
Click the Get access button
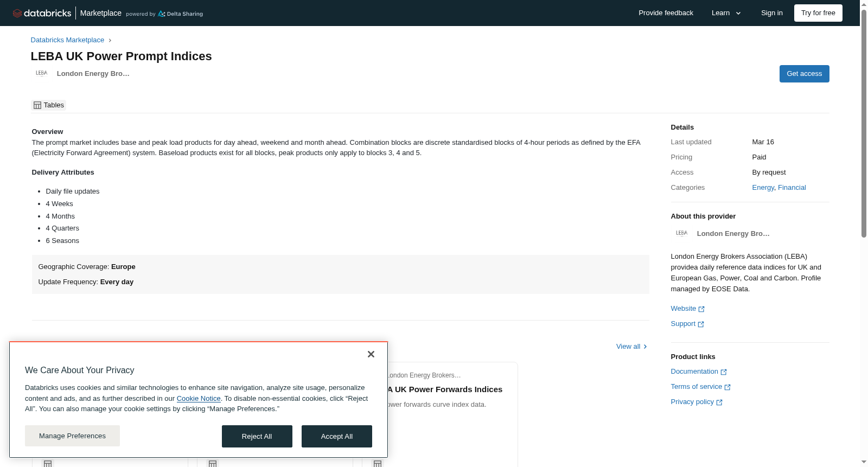[804, 74]
